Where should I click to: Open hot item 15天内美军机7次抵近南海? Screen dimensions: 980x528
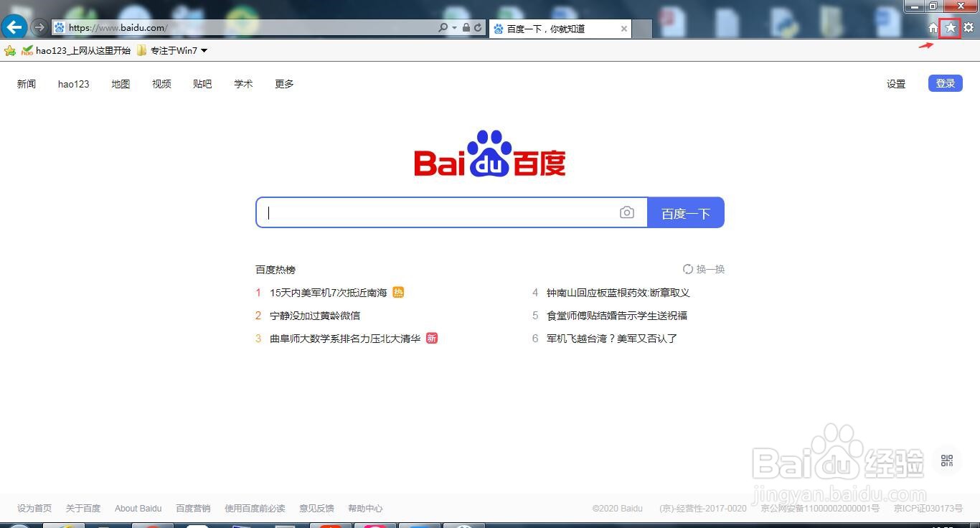pyautogui.click(x=329, y=293)
